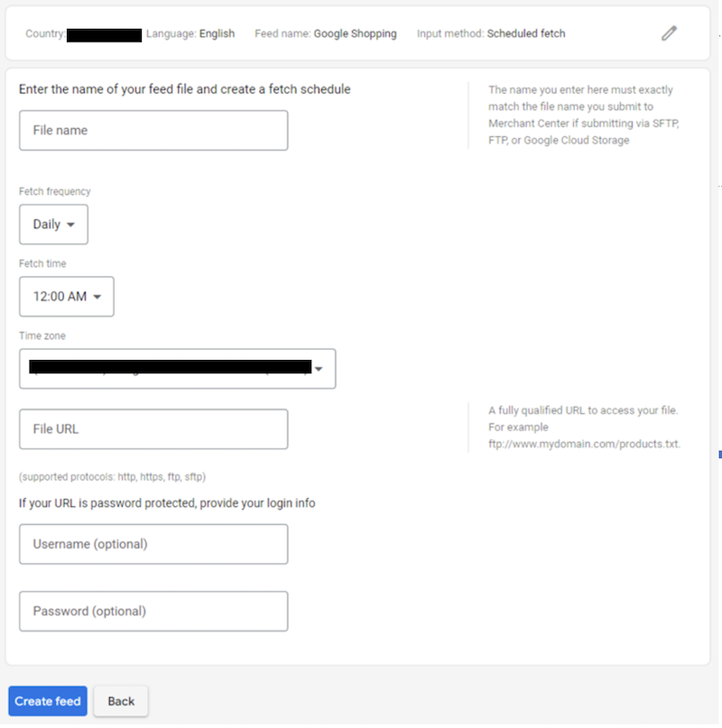Click the Back button
Viewport: 722px width, 728px height.
pos(121,701)
